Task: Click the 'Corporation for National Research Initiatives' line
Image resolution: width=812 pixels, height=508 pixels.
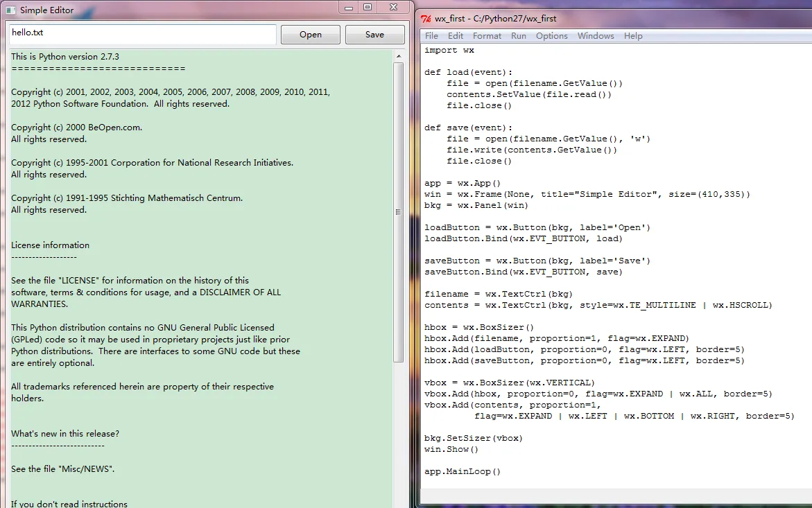Action: [153, 162]
